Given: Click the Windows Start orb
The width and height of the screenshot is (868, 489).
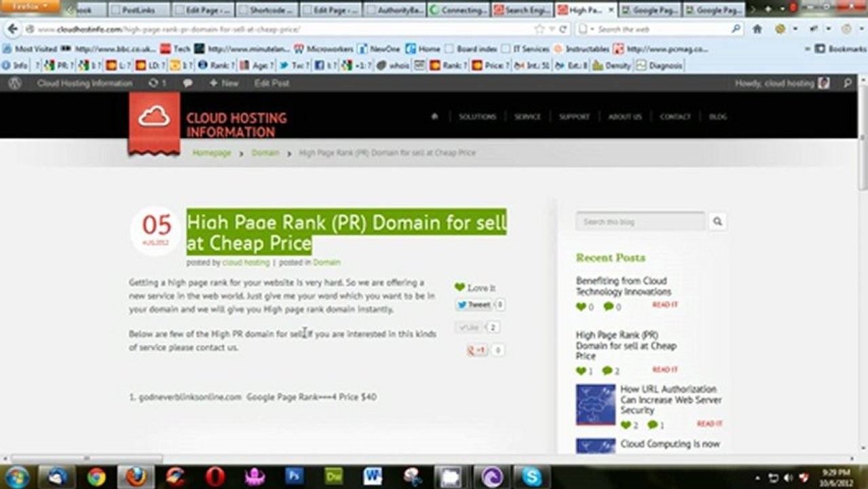Looking at the screenshot, I should tap(16, 476).
